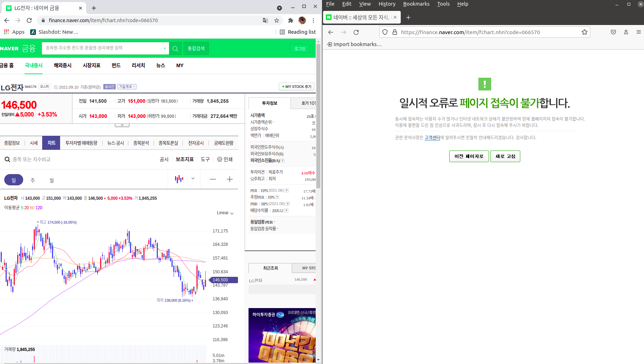The height and width of the screenshot is (364, 644).
Task: Open Reading list in Chrome
Action: 298,32
